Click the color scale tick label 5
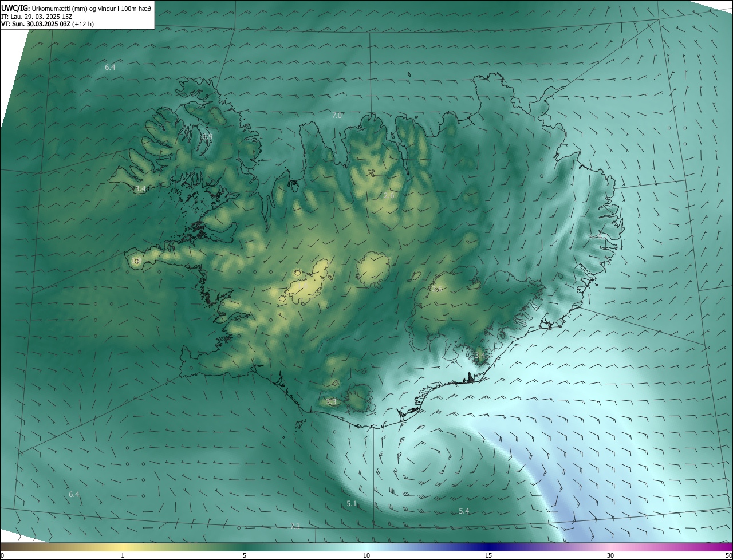 click(x=245, y=555)
